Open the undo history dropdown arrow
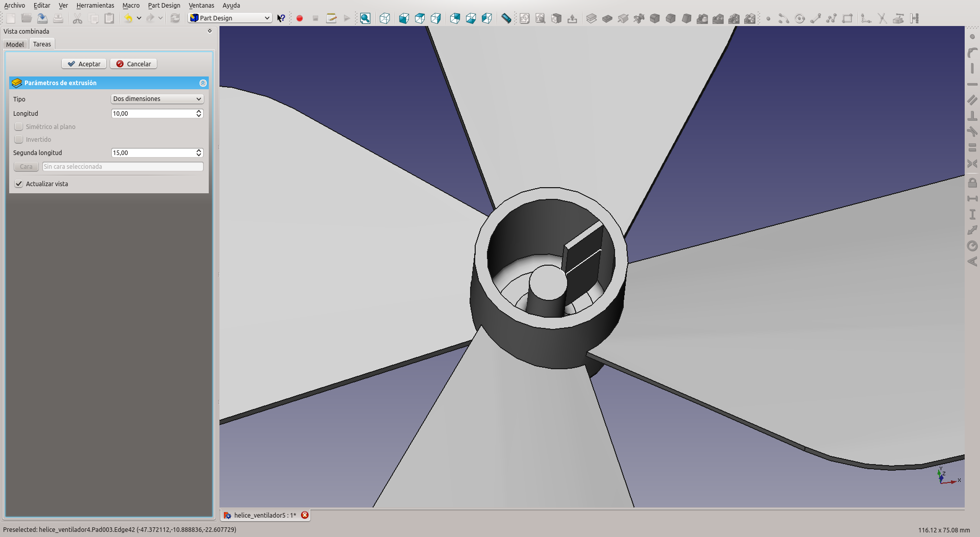Viewport: 980px width, 537px height. pyautogui.click(x=139, y=18)
